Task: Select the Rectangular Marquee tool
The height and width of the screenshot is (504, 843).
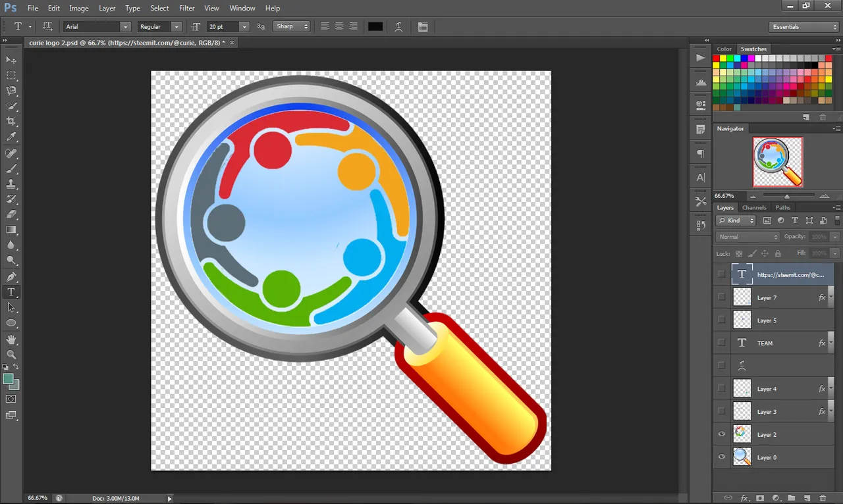Action: click(11, 76)
